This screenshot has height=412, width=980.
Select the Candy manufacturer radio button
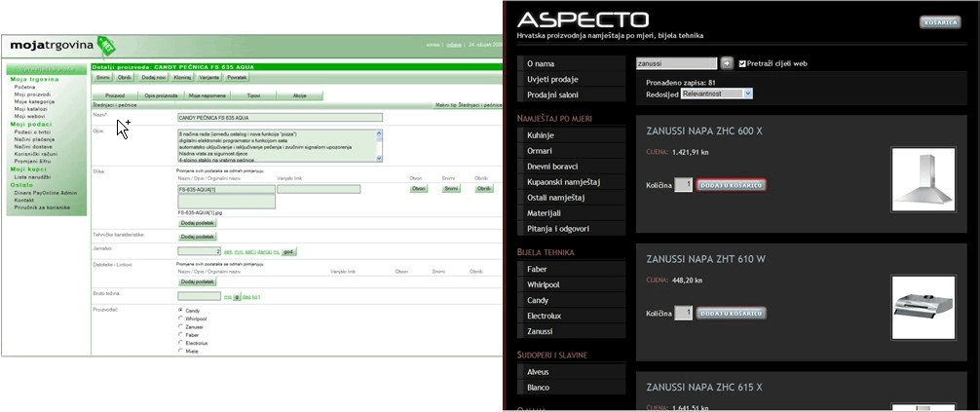click(180, 310)
